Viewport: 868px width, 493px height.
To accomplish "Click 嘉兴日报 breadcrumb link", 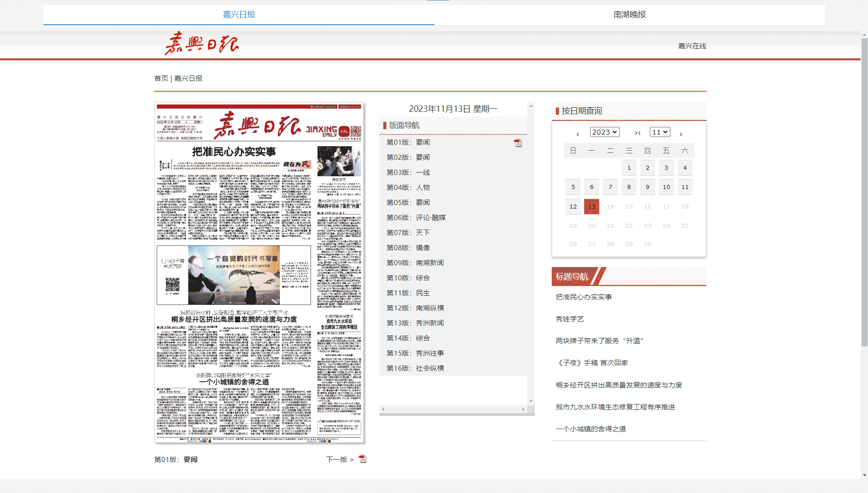I will 188,78.
